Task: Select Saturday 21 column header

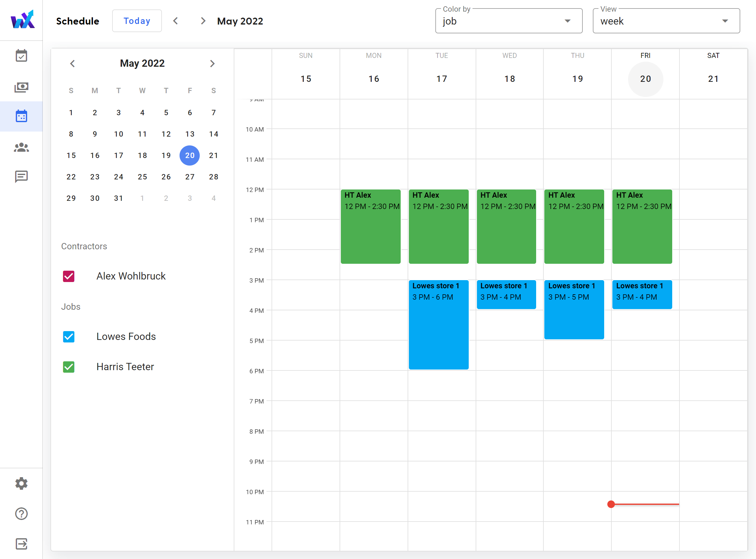Action: pyautogui.click(x=713, y=79)
